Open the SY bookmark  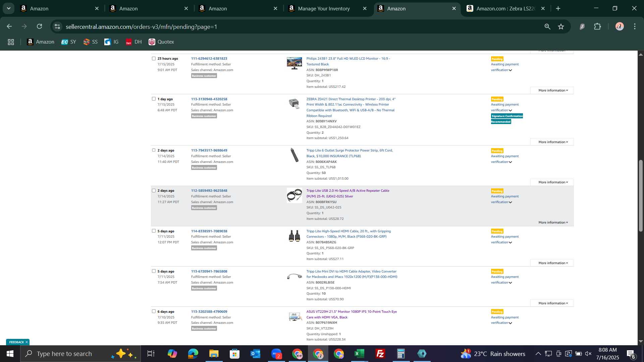pyautogui.click(x=69, y=42)
